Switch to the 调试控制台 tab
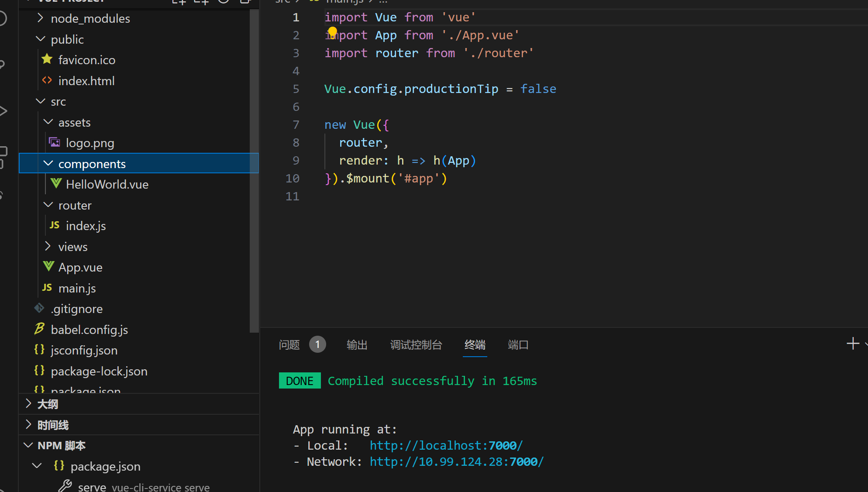Viewport: 868px width, 492px height. coord(416,345)
